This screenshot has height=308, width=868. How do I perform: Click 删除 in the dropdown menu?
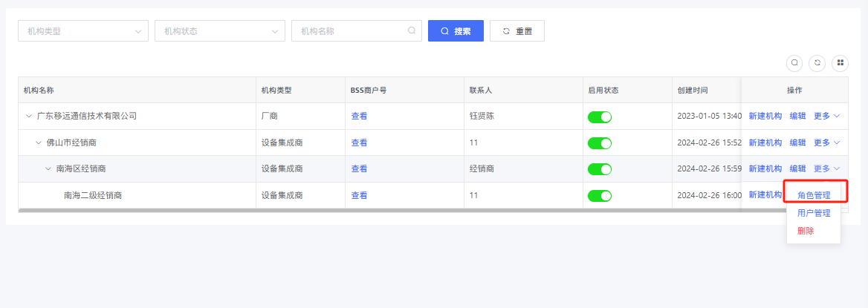click(x=806, y=231)
